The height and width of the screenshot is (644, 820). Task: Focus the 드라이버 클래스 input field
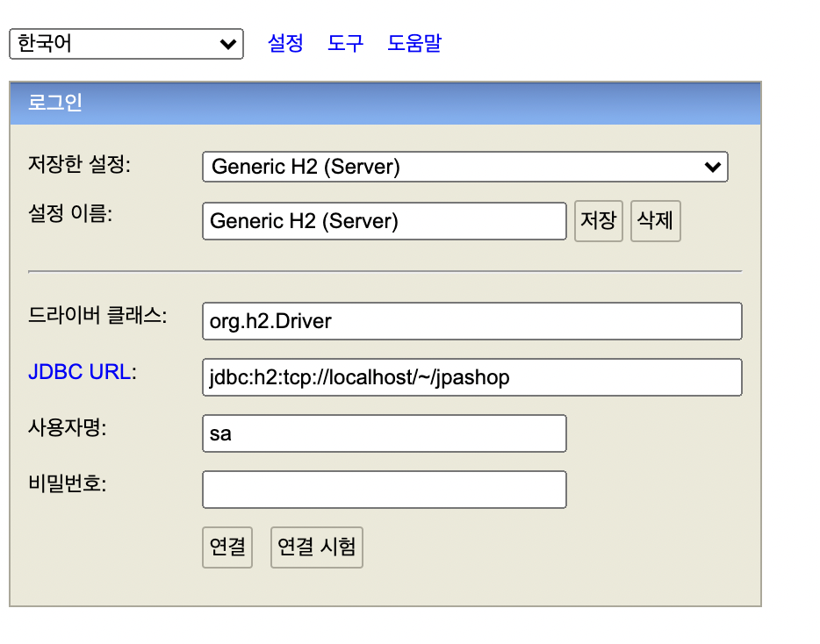tap(471, 321)
